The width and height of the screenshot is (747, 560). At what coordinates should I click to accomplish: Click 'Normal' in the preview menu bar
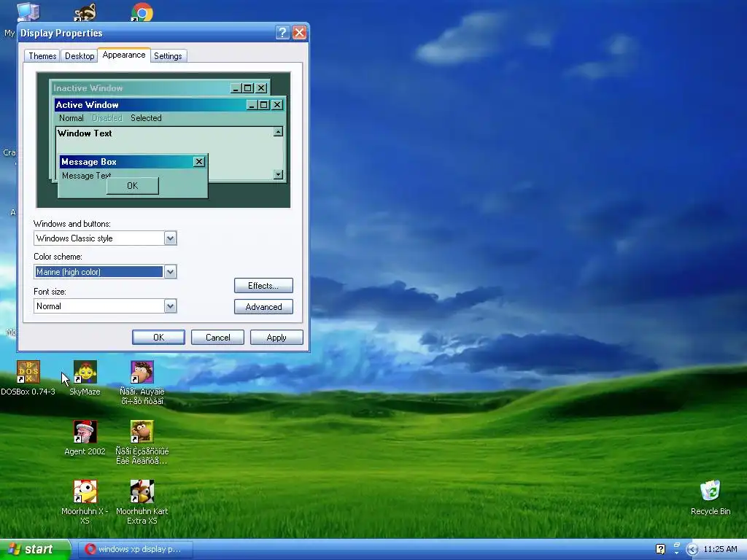pos(71,118)
